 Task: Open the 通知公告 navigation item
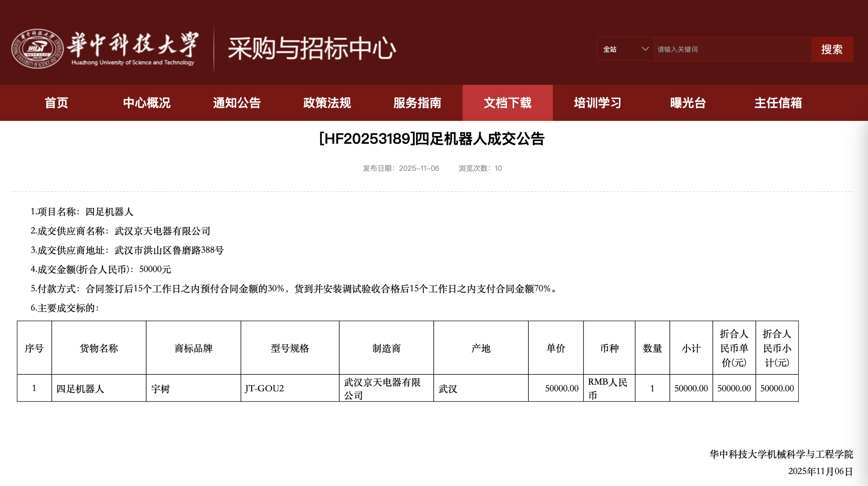[237, 103]
